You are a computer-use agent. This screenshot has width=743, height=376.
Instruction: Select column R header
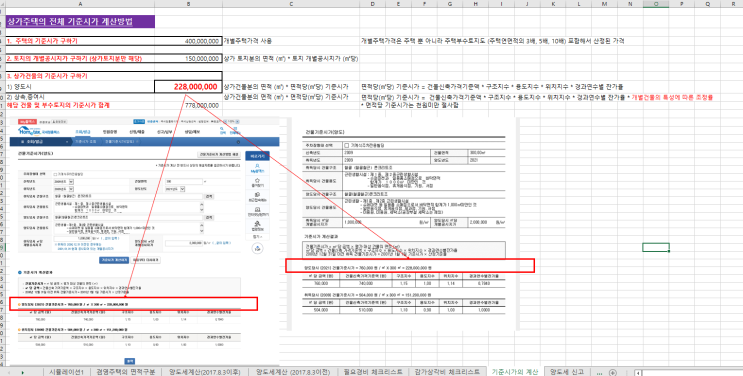click(732, 4)
